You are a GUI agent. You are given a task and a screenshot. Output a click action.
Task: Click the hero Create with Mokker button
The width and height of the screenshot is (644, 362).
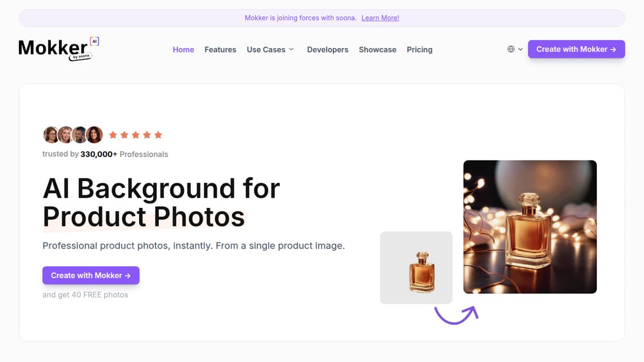coord(91,276)
